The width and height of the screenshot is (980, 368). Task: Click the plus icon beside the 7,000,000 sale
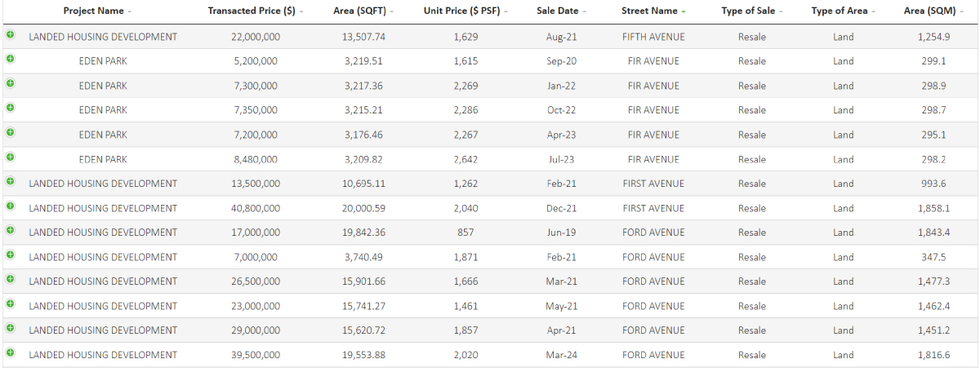(x=10, y=255)
